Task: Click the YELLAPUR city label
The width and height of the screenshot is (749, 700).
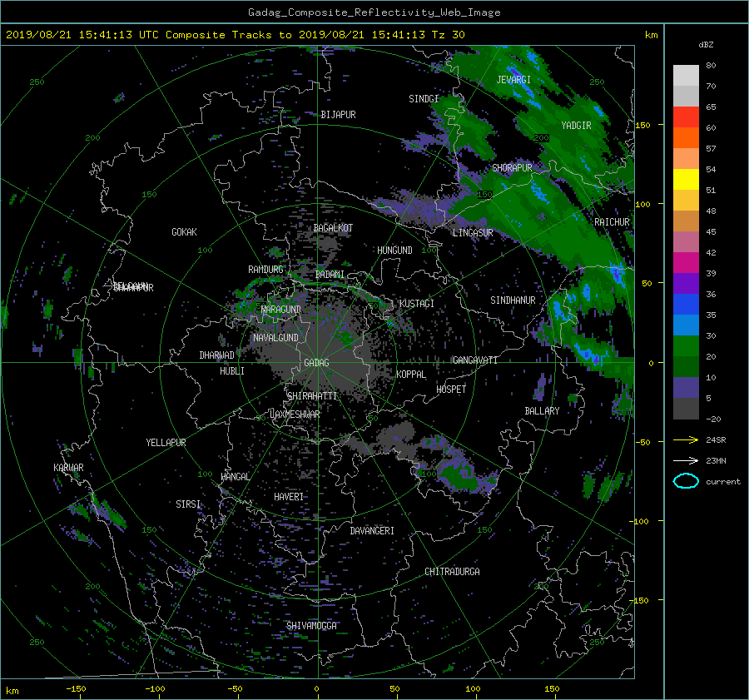Action: click(x=166, y=443)
